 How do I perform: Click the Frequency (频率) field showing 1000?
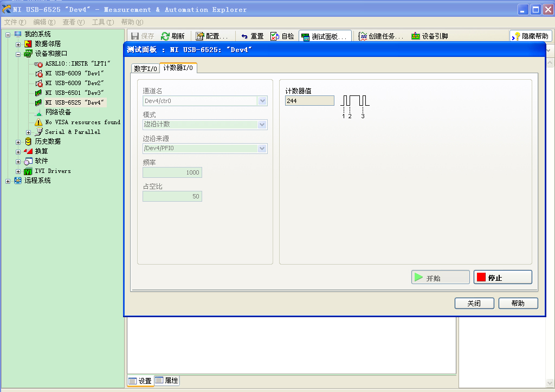[172, 172]
